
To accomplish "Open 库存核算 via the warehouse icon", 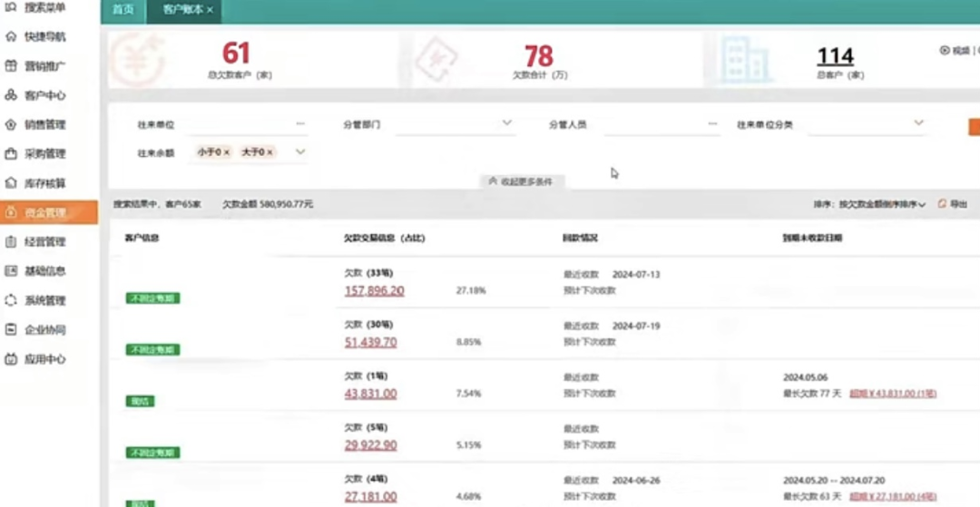I will coord(11,183).
